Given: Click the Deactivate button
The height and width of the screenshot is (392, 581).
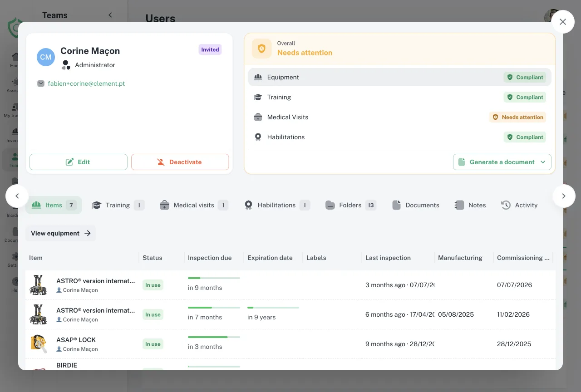Looking at the screenshot, I should point(180,162).
